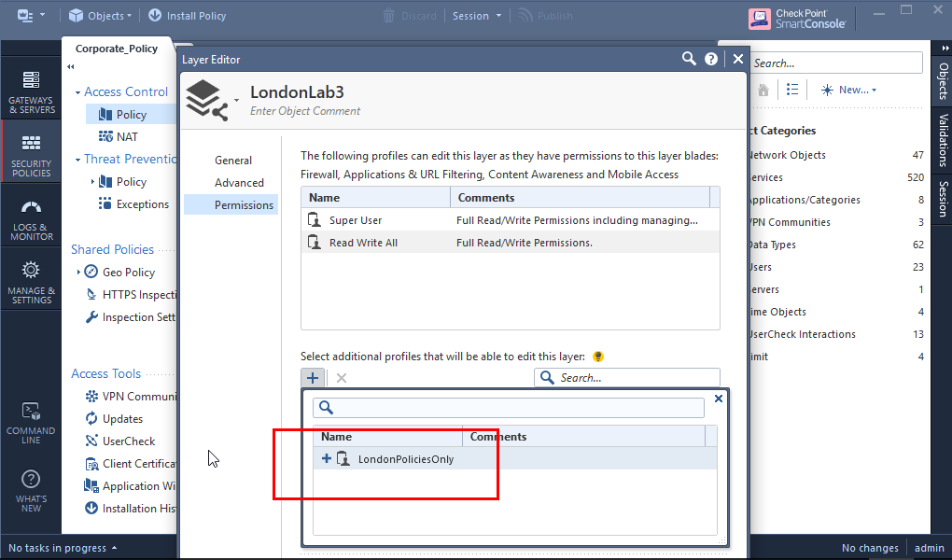
Task: Click the lightbulb tip icon
Action: [x=598, y=357]
